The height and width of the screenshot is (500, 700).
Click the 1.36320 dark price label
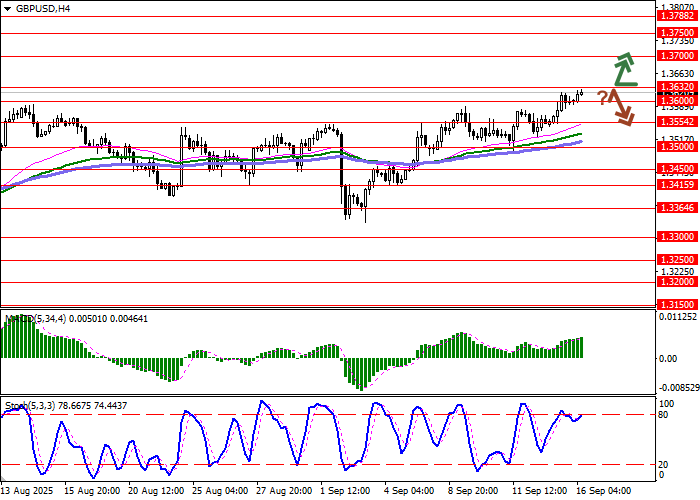[677, 88]
